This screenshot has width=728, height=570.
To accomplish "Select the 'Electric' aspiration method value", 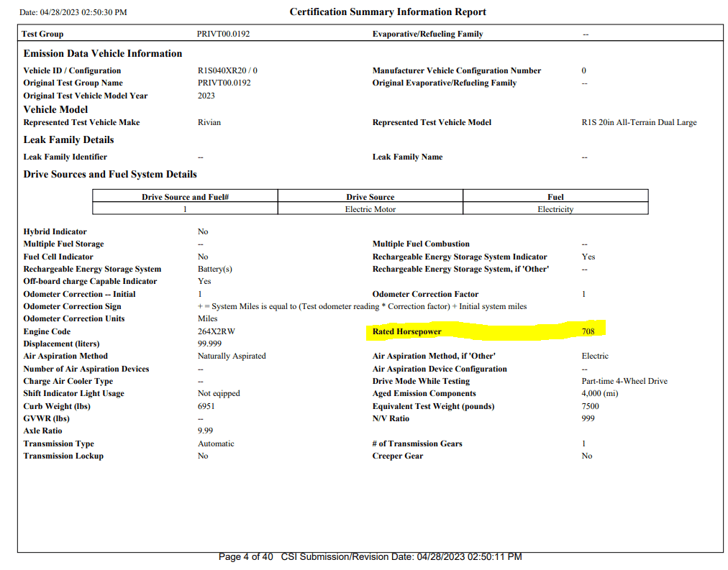I will tap(595, 357).
